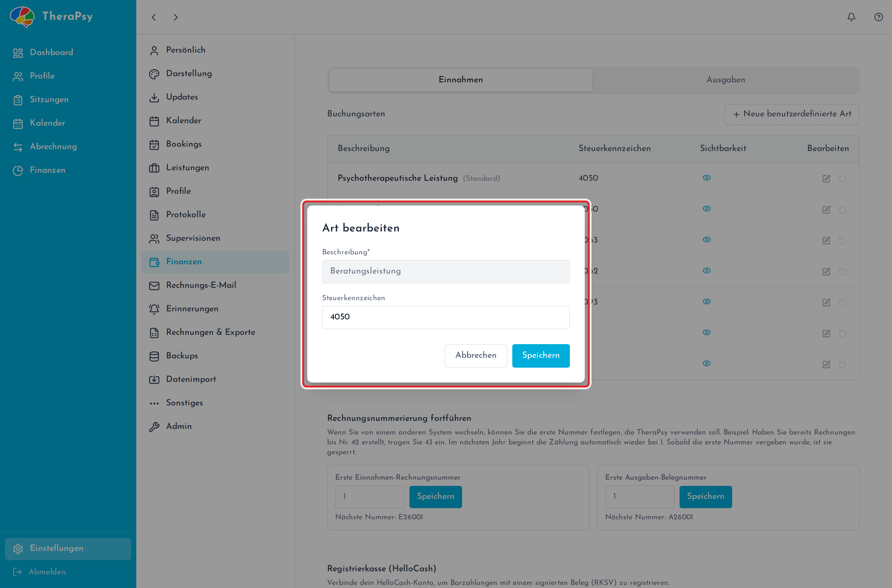Toggle visibility eye in second table row
This screenshot has width=892, height=588.
[x=706, y=209]
